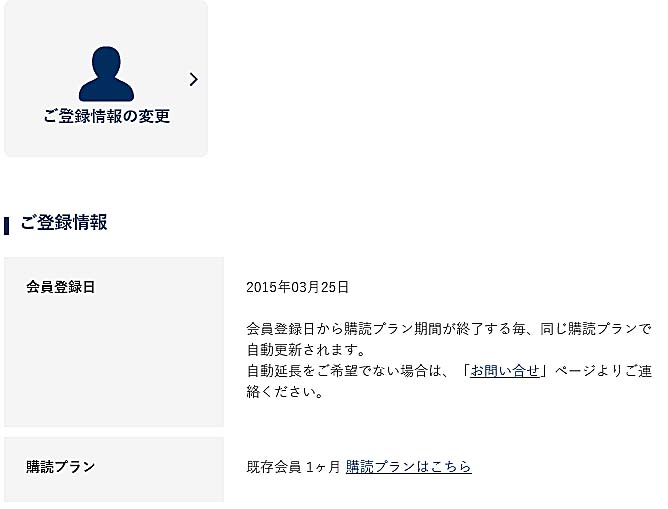Click the text 自動延長をご希望でない場合は
The width and height of the screenshot is (668, 509).
tap(343, 371)
